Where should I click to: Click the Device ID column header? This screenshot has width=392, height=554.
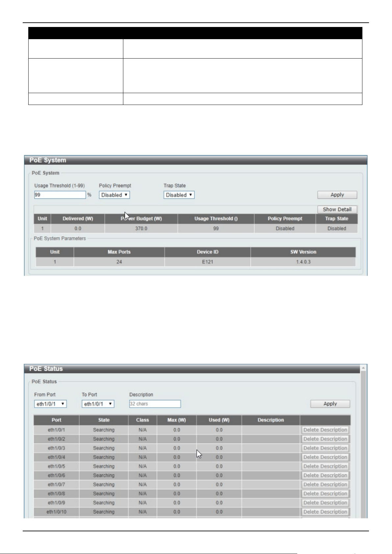pyautogui.click(x=208, y=252)
